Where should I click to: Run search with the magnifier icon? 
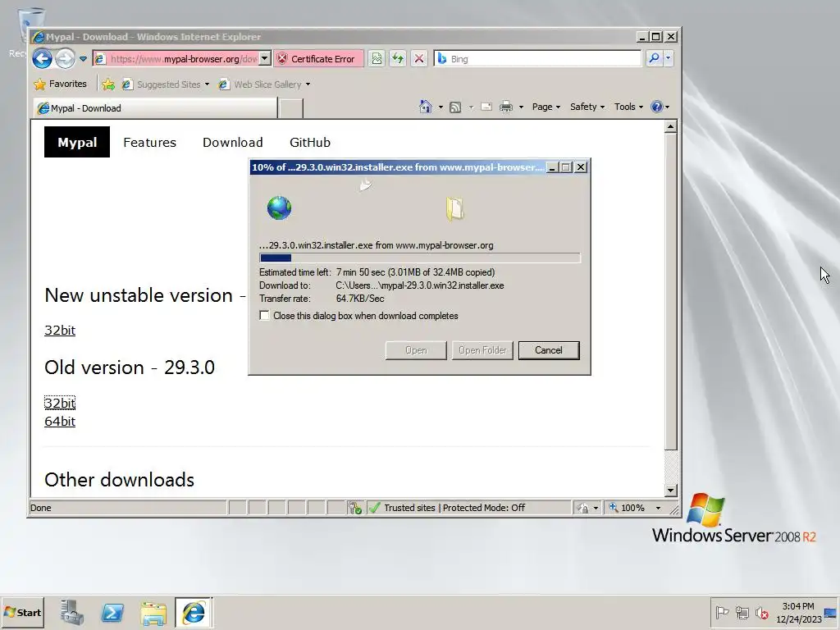pyautogui.click(x=654, y=58)
